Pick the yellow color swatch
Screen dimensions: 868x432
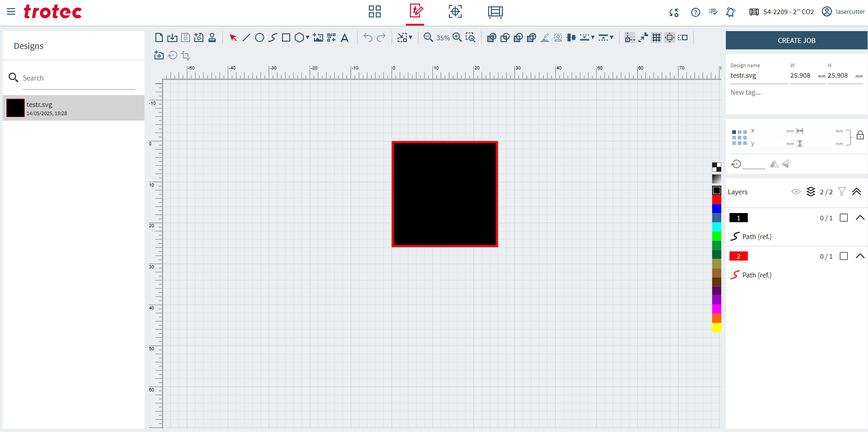pos(716,328)
